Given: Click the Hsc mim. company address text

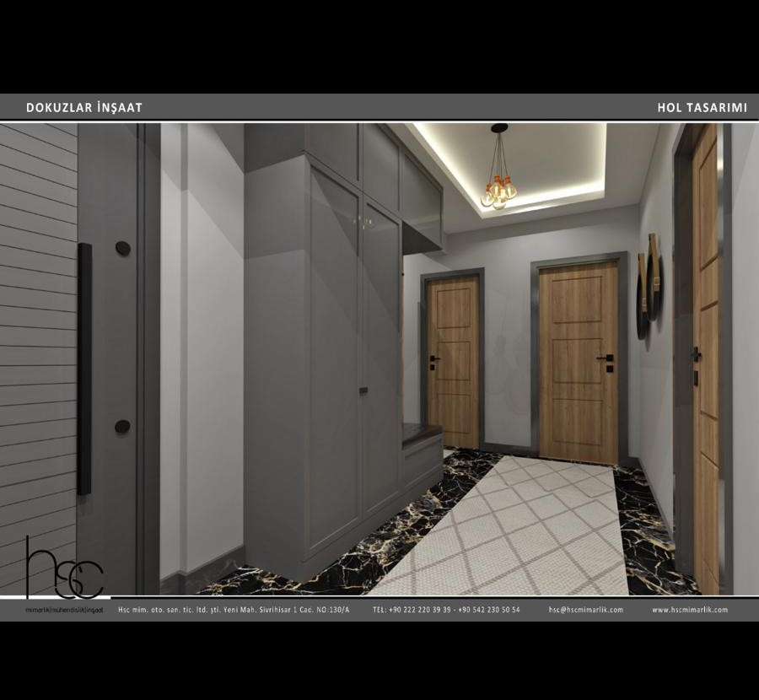Looking at the screenshot, I should [233, 610].
